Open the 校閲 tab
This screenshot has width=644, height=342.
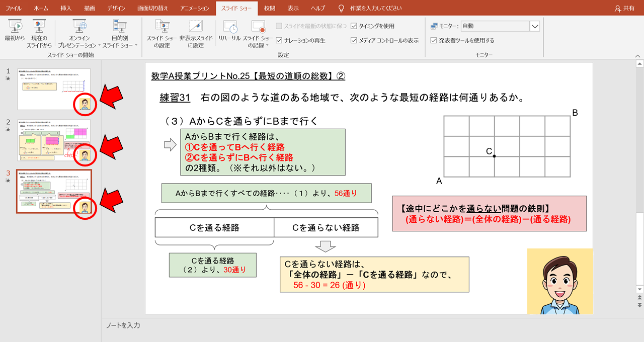270,9
